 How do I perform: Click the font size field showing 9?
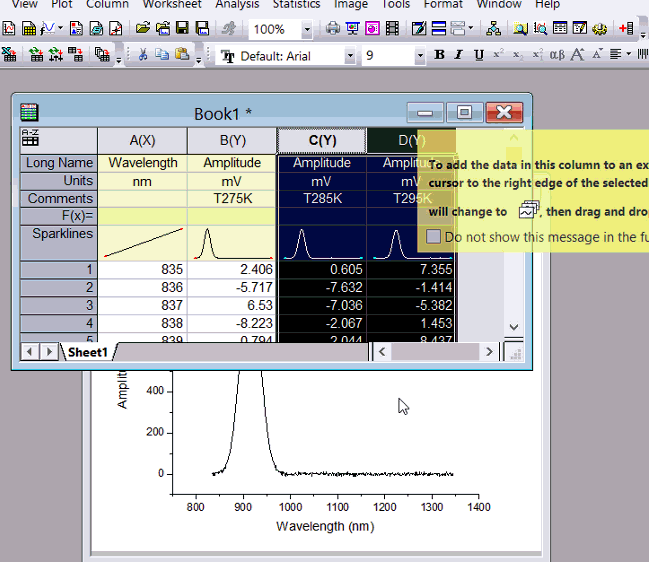tap(388, 55)
